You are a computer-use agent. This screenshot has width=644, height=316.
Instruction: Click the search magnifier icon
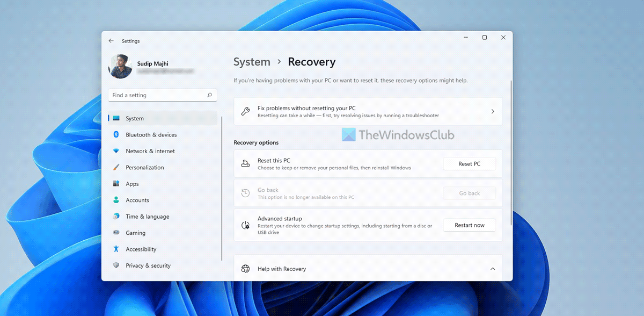point(209,95)
